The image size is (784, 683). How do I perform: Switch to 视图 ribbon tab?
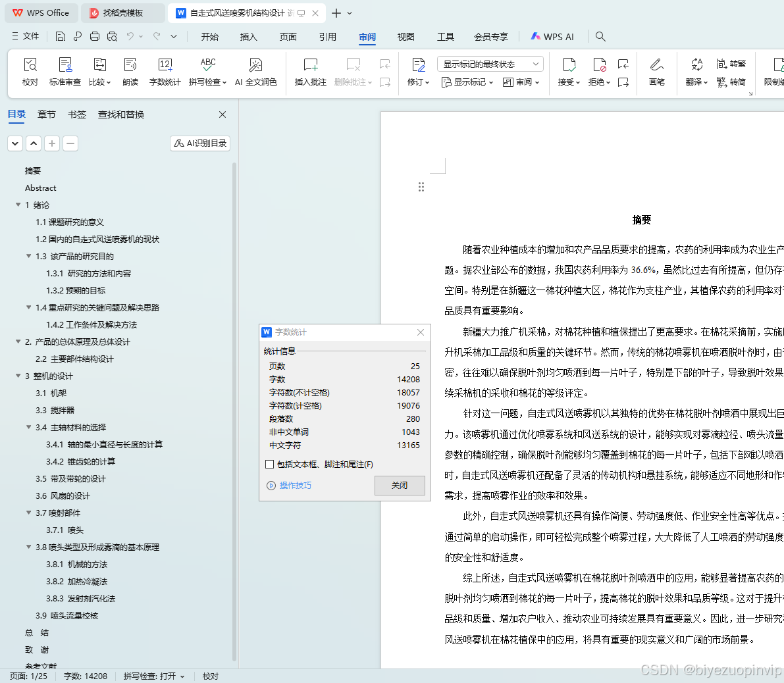pyautogui.click(x=406, y=36)
